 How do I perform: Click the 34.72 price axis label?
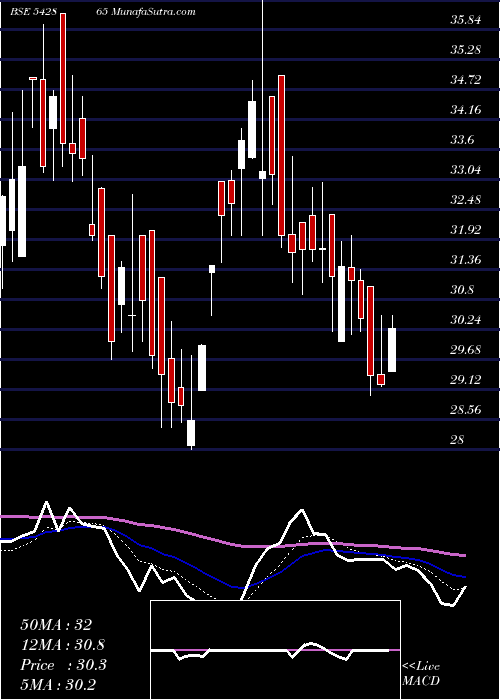pos(466,80)
